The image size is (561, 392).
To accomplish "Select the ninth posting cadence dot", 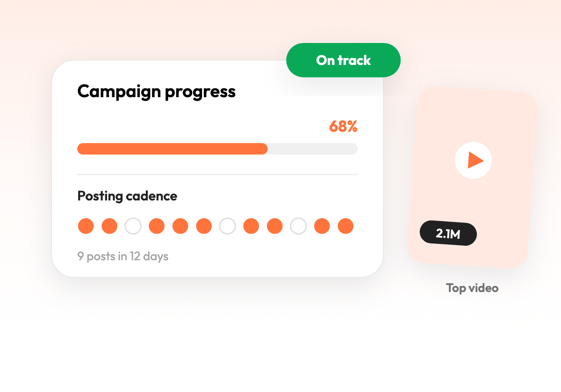I will (x=274, y=226).
